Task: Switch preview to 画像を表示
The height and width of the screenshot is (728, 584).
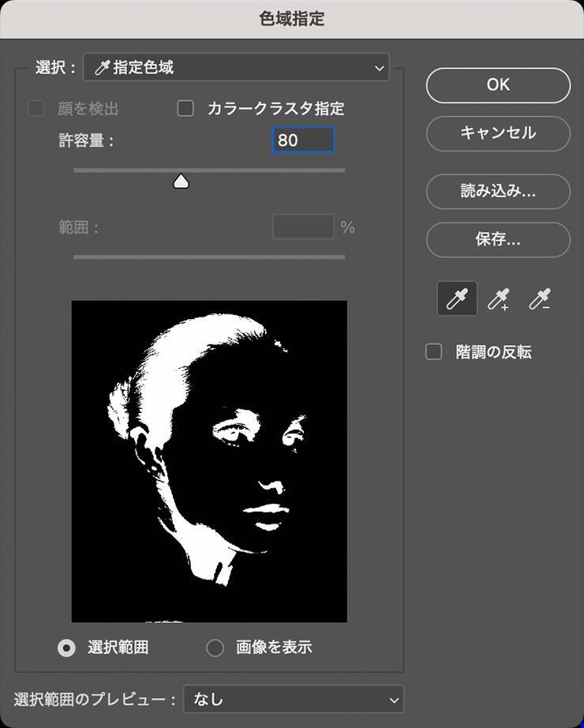Action: (x=215, y=648)
